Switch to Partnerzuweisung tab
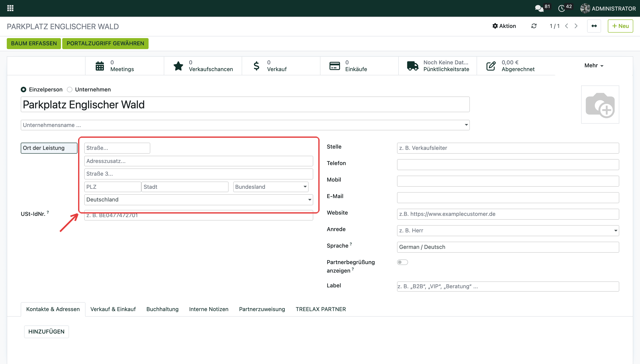 click(x=262, y=309)
